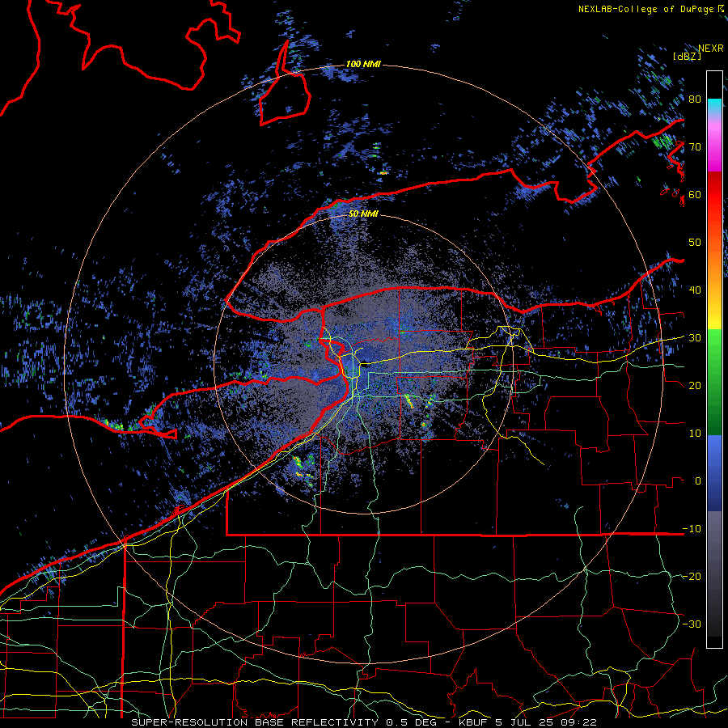Image resolution: width=728 pixels, height=728 pixels.
Task: Click the NEXR label above the color scale
Action: (x=711, y=49)
